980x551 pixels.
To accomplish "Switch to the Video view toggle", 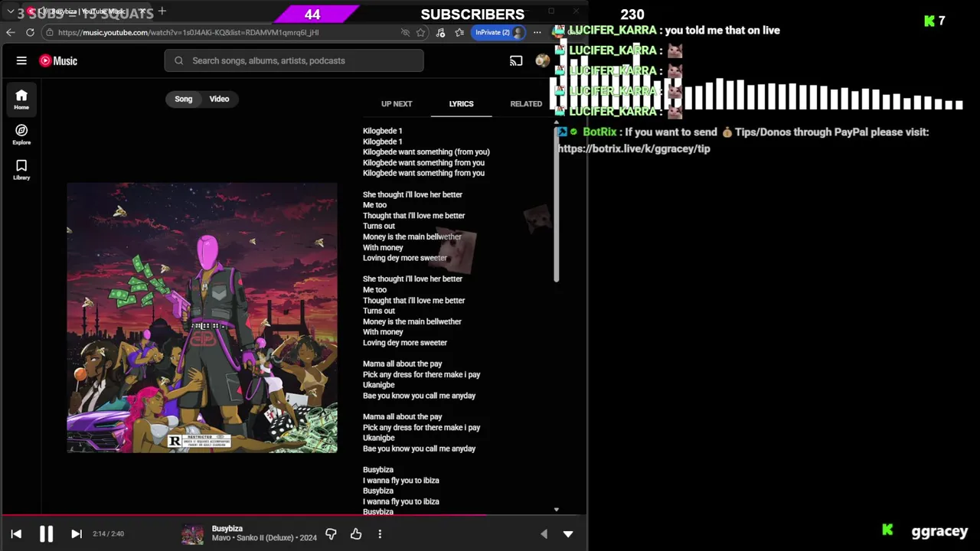I will pyautogui.click(x=220, y=99).
